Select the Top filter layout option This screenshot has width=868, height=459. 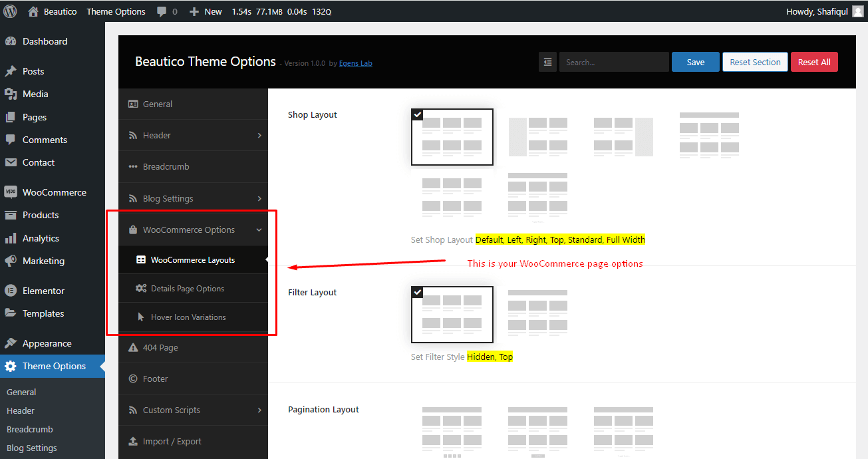tap(538, 313)
